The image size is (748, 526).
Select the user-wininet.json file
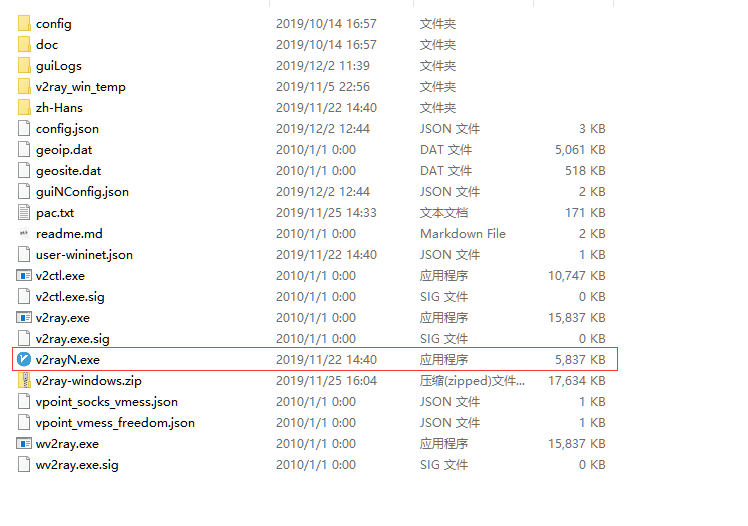[x=84, y=254]
